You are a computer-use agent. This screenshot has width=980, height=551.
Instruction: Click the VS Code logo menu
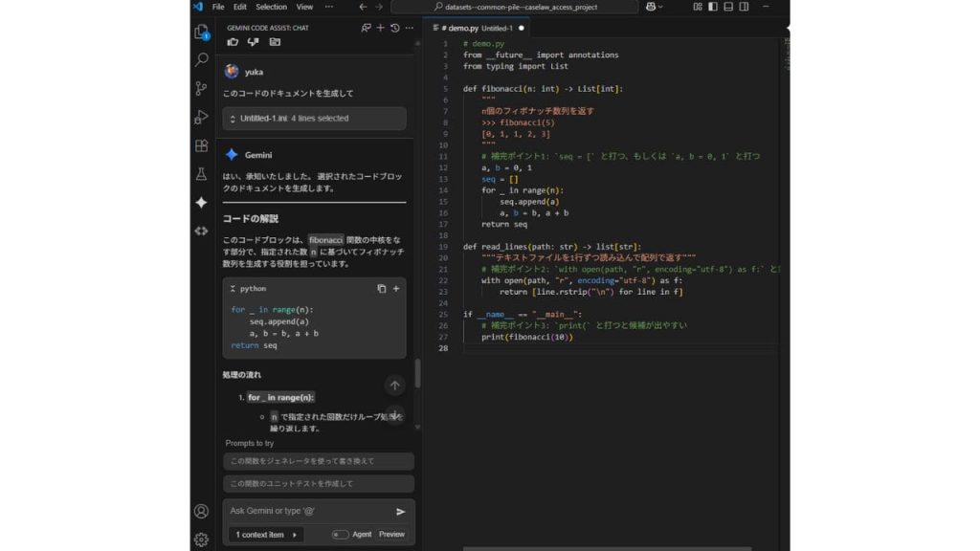tap(198, 7)
